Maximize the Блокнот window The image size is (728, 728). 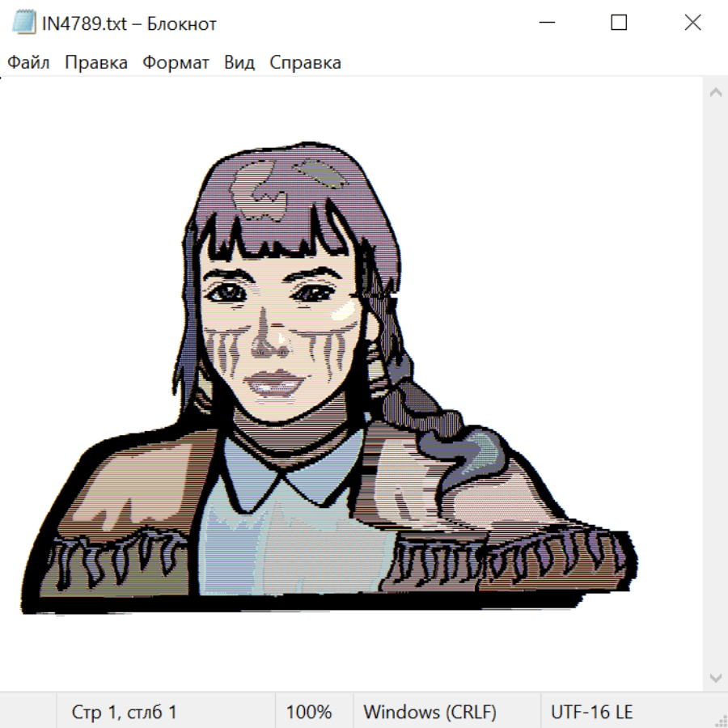[x=619, y=23]
